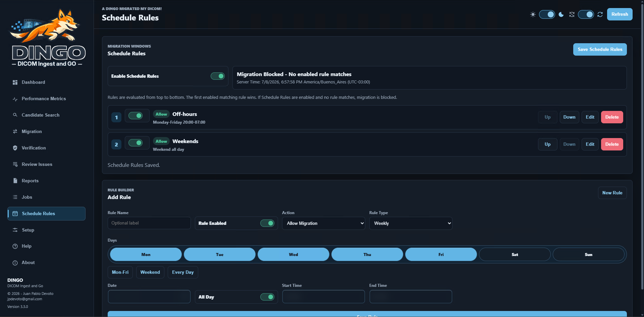Open the Action dropdown
644x317 pixels.
(x=324, y=223)
